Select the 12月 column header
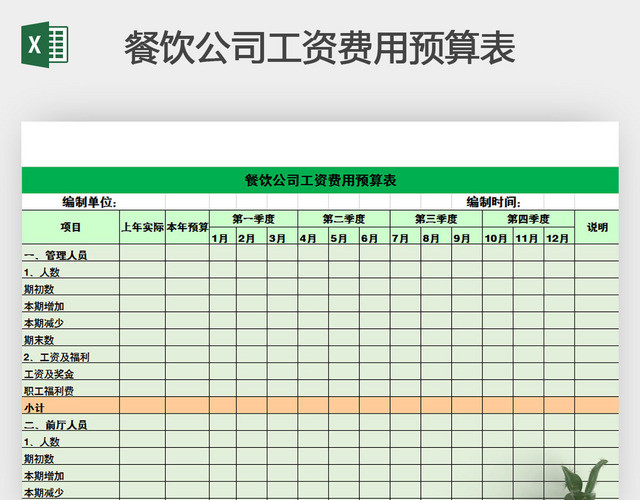The image size is (640, 500). [559, 238]
